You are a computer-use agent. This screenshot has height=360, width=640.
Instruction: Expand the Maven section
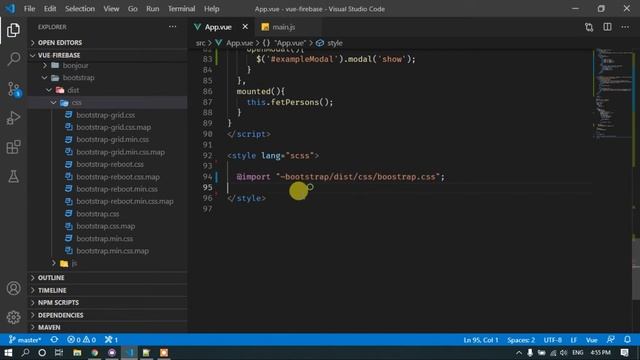108,327
